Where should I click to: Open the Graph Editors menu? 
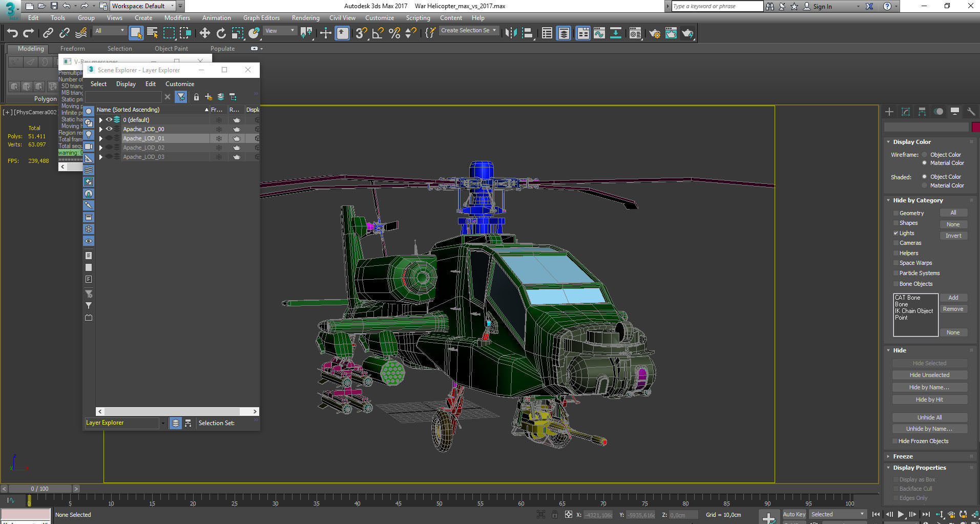261,17
